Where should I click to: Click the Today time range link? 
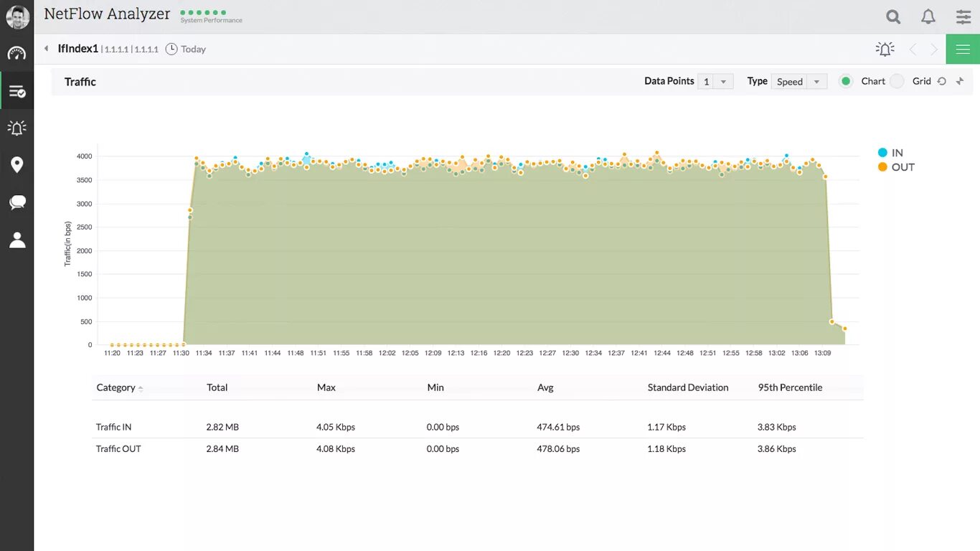(193, 50)
